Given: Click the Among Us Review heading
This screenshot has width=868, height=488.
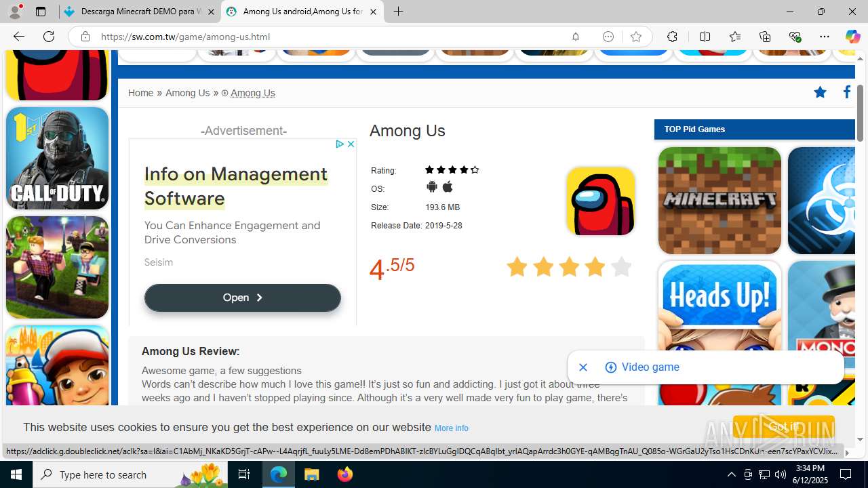Looking at the screenshot, I should (191, 351).
